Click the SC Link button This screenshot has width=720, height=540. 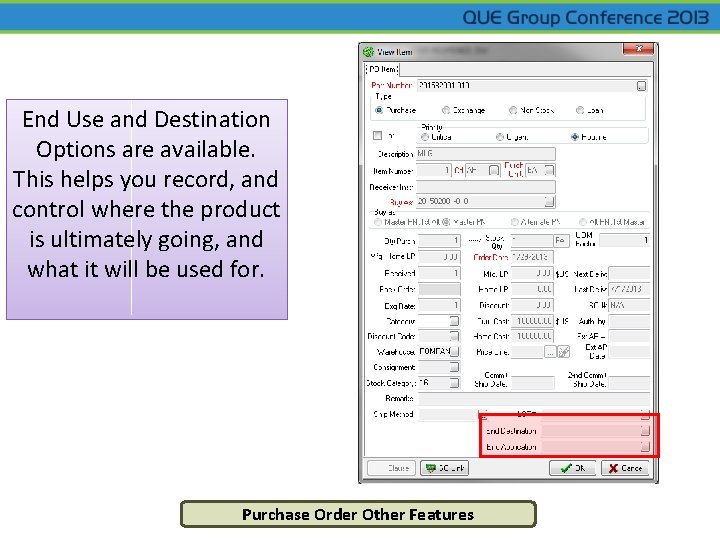(444, 468)
